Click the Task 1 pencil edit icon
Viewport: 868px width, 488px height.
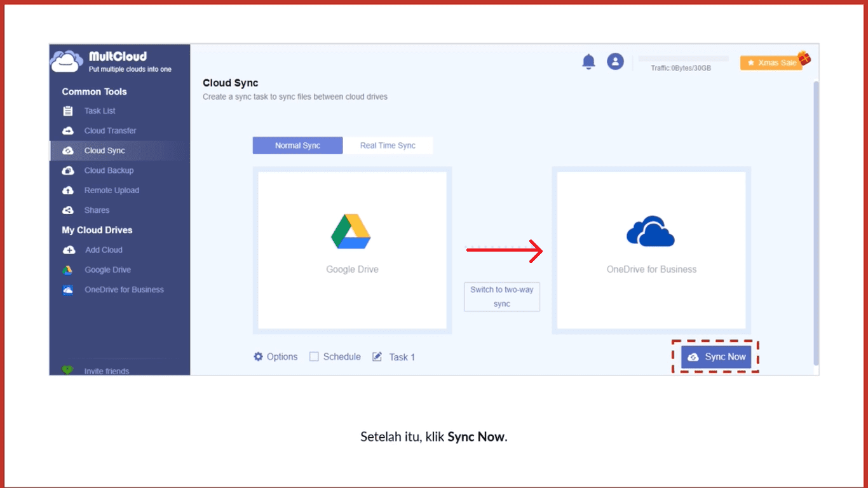coord(377,356)
